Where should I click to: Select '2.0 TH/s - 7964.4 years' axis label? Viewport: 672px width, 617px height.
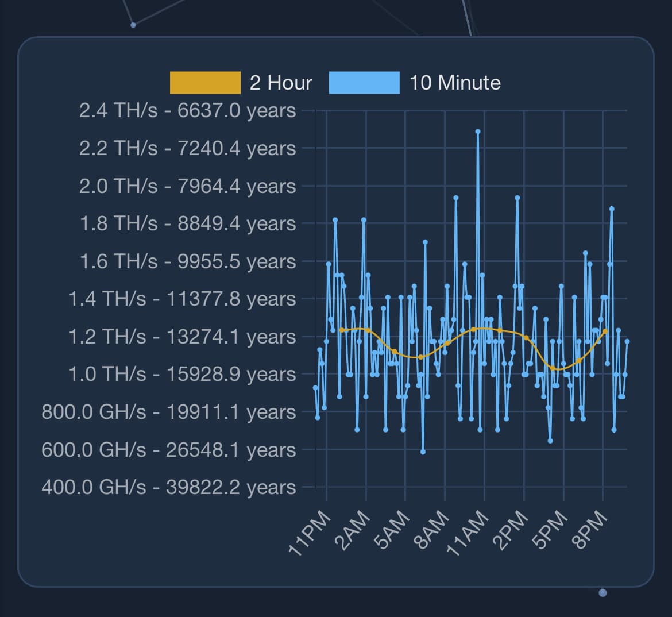(187, 186)
